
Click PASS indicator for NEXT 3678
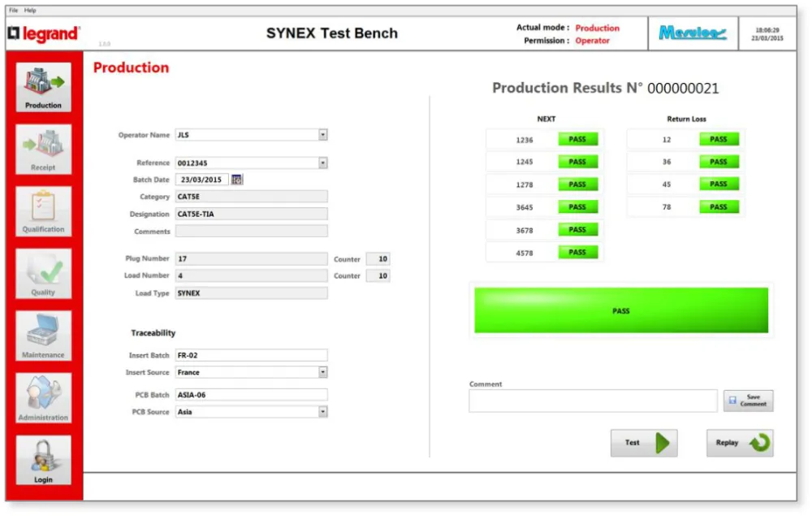point(578,229)
